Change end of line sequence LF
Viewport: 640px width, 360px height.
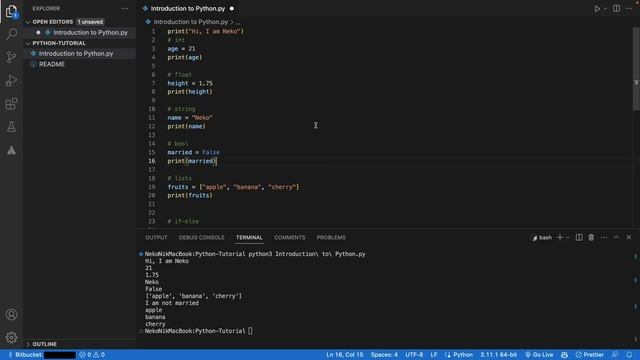click(434, 355)
